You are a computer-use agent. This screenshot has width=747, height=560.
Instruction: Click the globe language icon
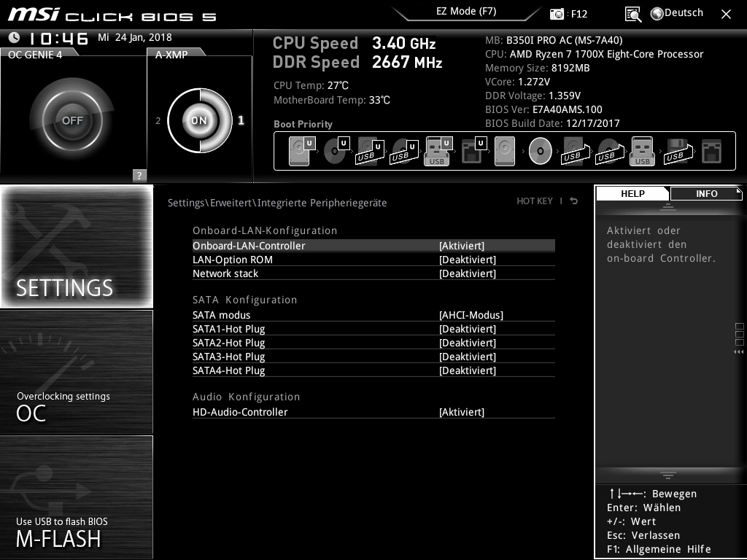[x=657, y=14]
